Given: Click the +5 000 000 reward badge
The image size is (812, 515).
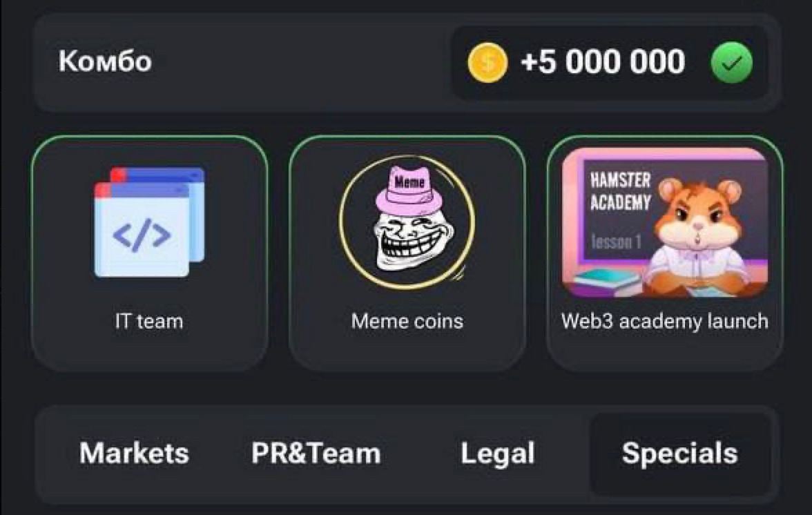Looking at the screenshot, I should pyautogui.click(x=610, y=63).
